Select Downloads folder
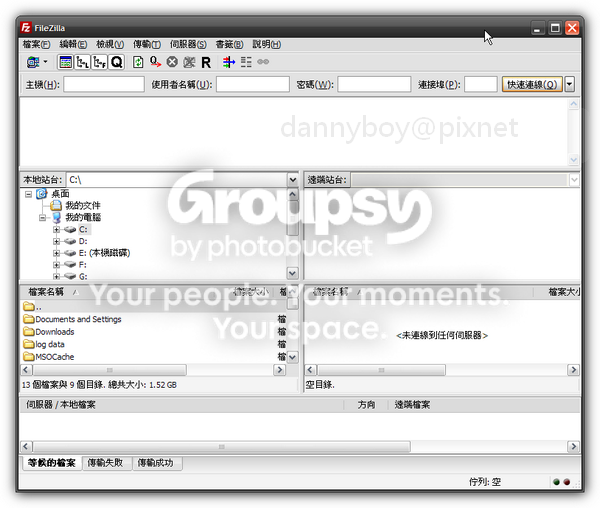 click(55, 332)
